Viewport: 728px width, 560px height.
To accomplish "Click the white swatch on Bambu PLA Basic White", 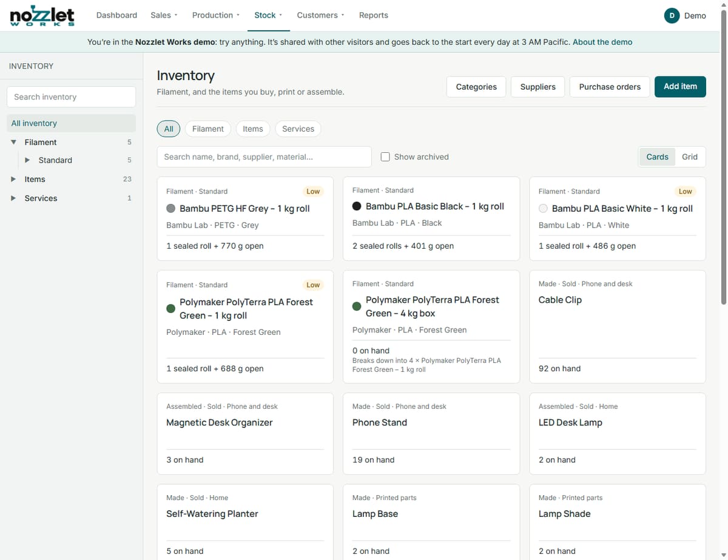I will pyautogui.click(x=544, y=209).
